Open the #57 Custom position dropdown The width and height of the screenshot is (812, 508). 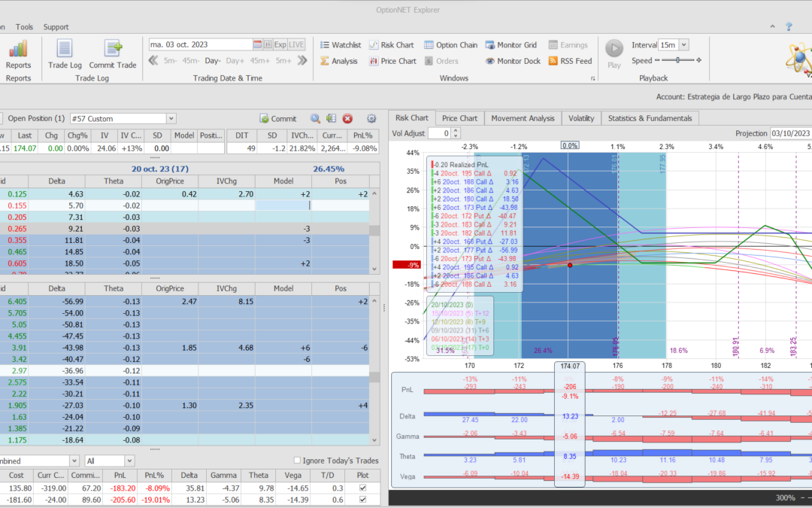coord(171,118)
